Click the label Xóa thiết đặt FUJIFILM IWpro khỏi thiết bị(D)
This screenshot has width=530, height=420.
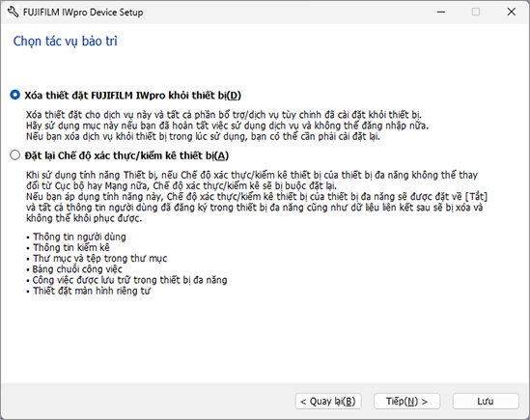[x=132, y=96]
